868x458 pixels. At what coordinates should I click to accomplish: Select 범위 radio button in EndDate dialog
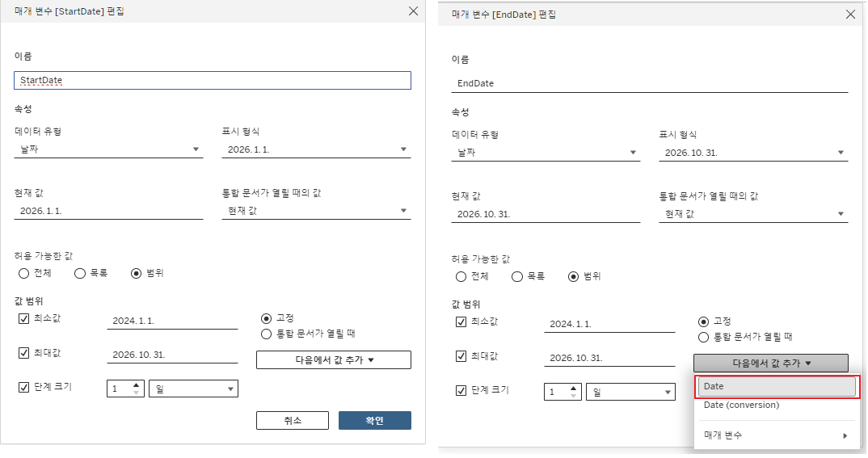tap(574, 276)
